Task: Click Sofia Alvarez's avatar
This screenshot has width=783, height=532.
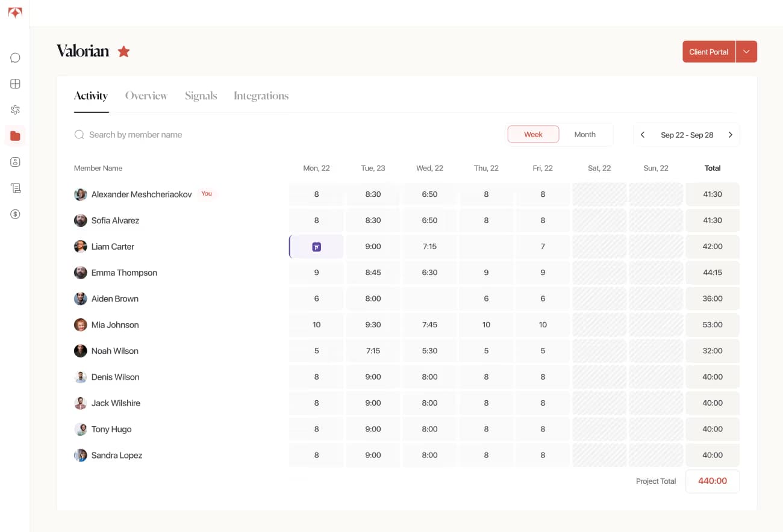Action: point(80,221)
